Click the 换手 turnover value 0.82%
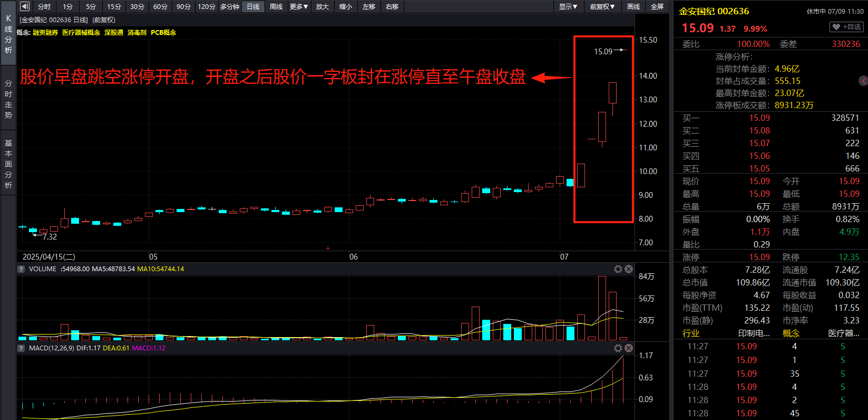 [847, 219]
